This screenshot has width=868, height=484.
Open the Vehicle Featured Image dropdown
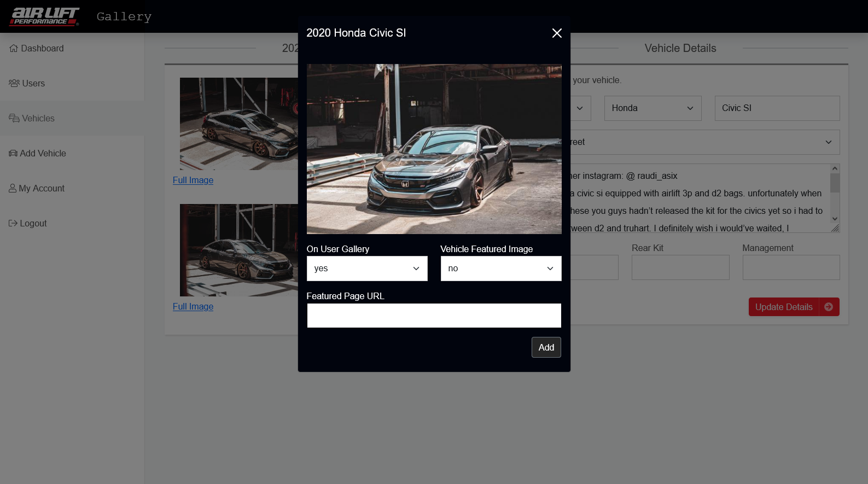click(501, 269)
